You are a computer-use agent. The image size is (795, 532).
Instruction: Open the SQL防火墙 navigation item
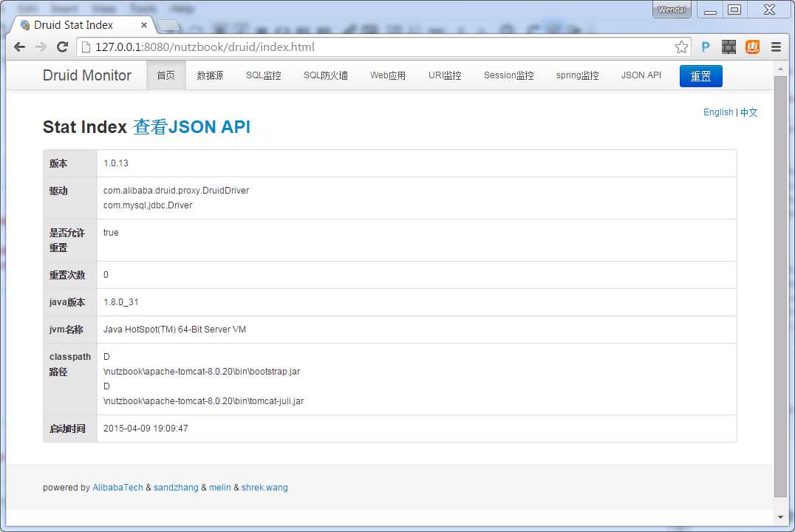coord(326,75)
